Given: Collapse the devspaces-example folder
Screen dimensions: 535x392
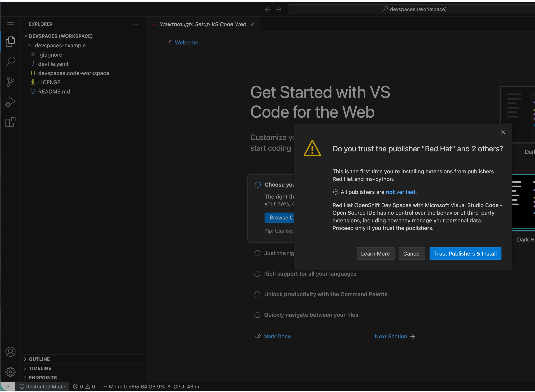Looking at the screenshot, I should (30, 45).
